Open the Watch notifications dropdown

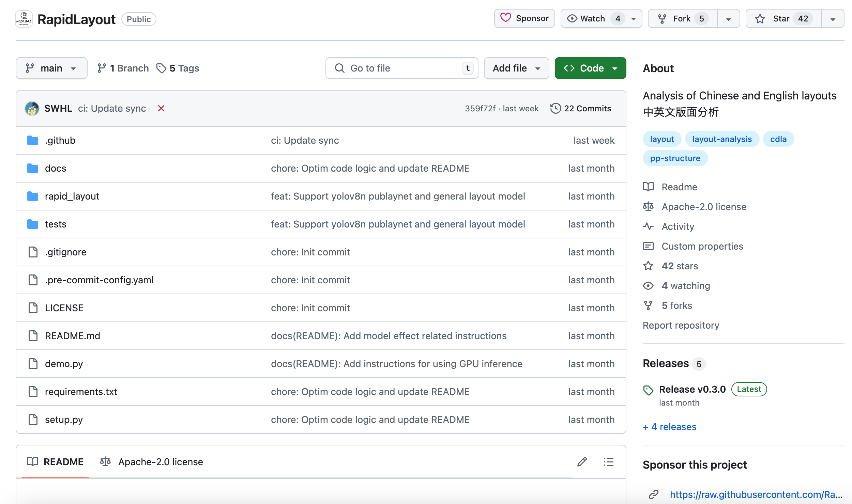coord(601,18)
